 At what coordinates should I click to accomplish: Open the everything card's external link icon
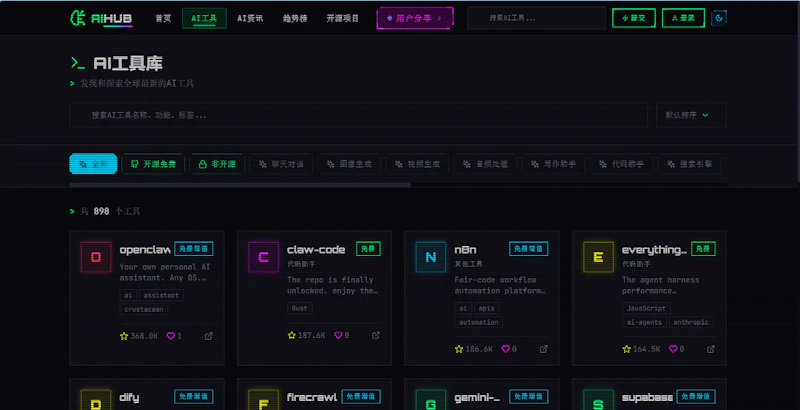711,349
